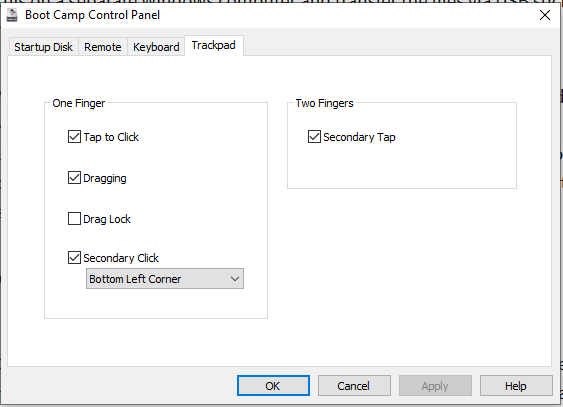Image resolution: width=563 pixels, height=407 pixels.
Task: Uncheck Secondary Tap under Two Fingers
Action: coord(314,137)
